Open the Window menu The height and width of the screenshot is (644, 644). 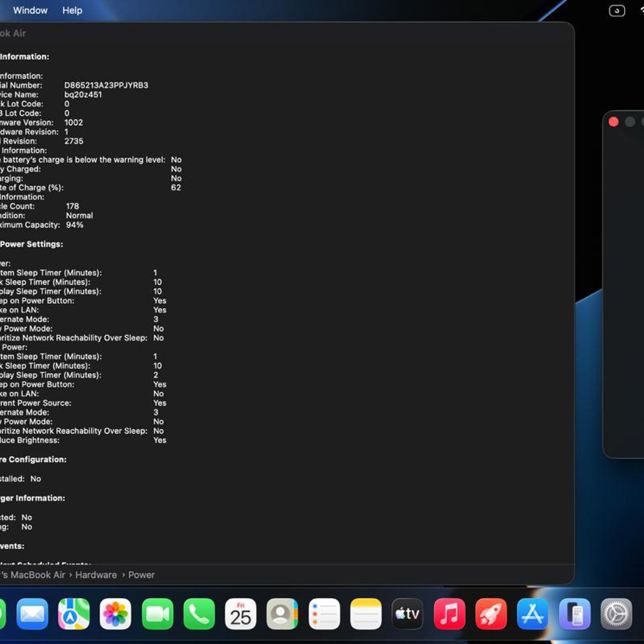click(30, 10)
